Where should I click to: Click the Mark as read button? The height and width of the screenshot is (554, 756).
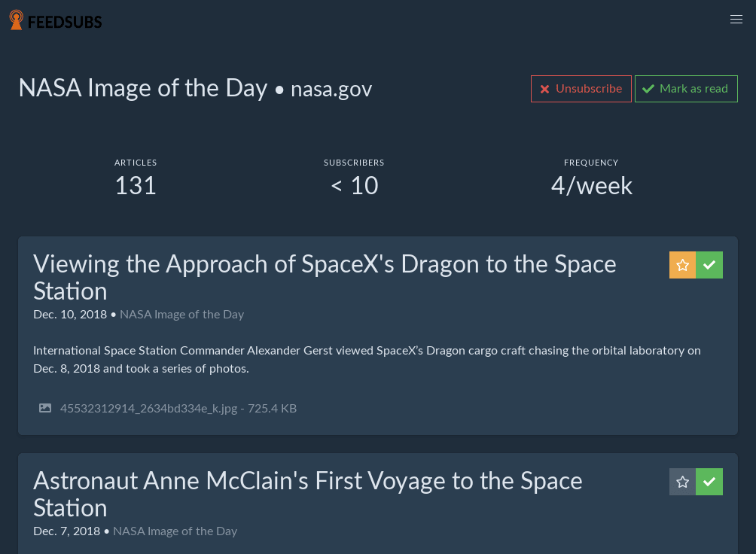(686, 88)
